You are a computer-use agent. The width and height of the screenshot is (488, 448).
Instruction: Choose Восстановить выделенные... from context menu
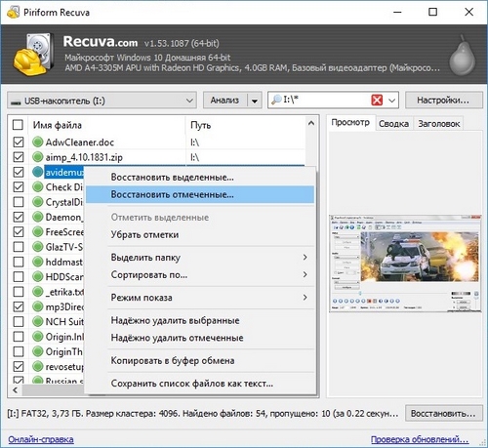point(200,178)
